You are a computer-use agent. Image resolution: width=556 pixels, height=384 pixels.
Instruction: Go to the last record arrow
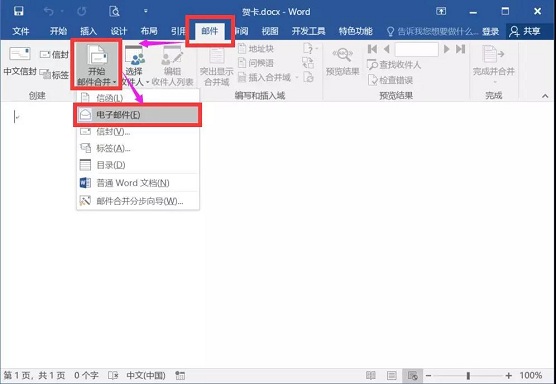tap(461, 49)
